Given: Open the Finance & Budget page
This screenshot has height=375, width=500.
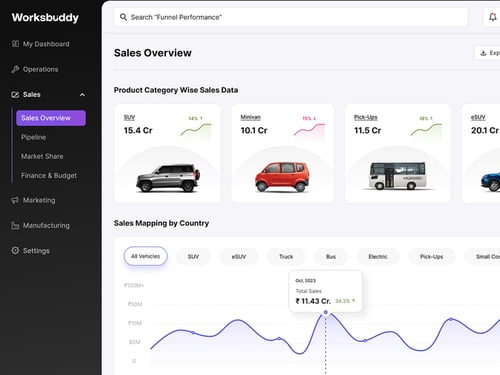Looking at the screenshot, I should click(x=49, y=176).
